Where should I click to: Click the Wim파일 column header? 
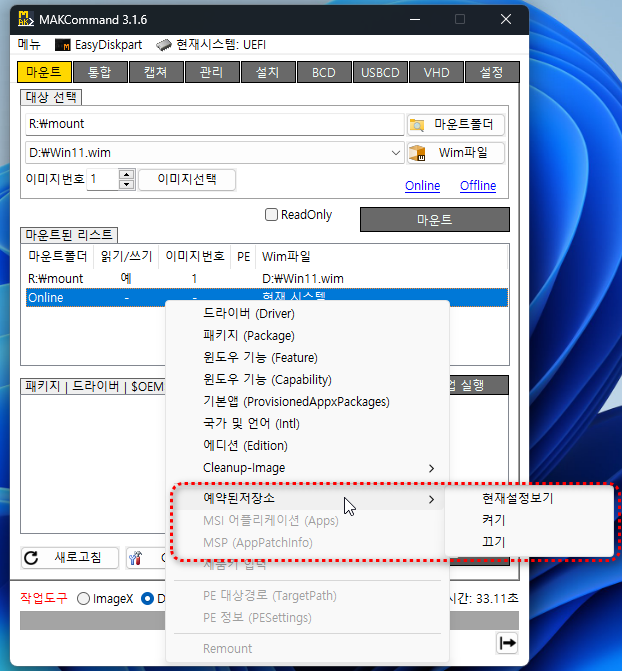(381, 256)
